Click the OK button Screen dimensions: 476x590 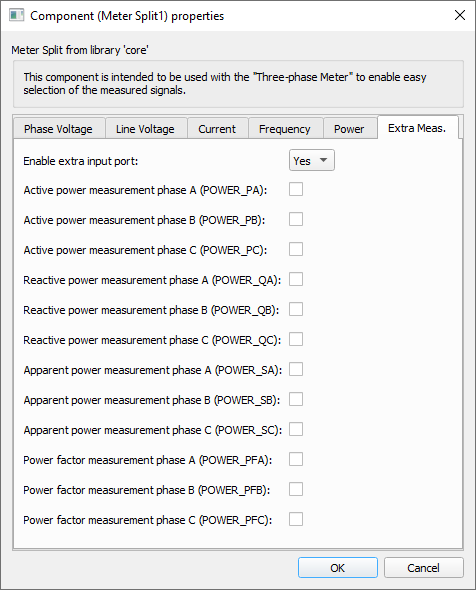338,567
